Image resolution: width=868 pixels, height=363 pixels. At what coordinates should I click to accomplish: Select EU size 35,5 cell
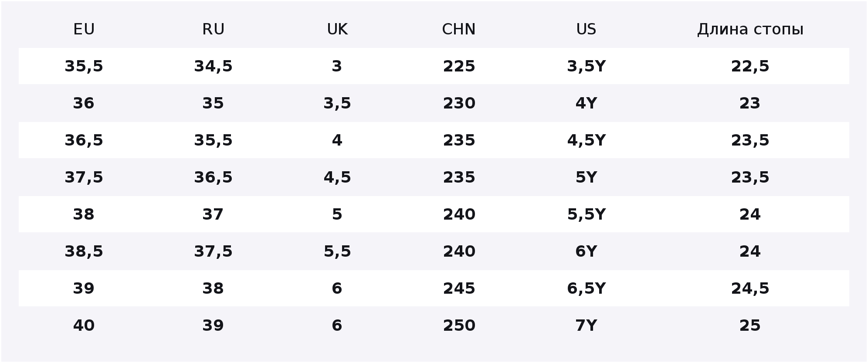point(84,66)
